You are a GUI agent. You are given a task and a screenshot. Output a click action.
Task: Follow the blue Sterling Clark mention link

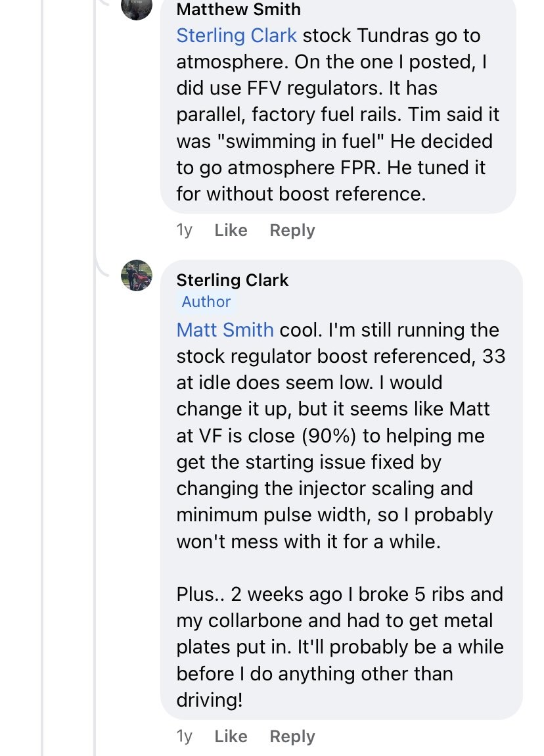237,35
